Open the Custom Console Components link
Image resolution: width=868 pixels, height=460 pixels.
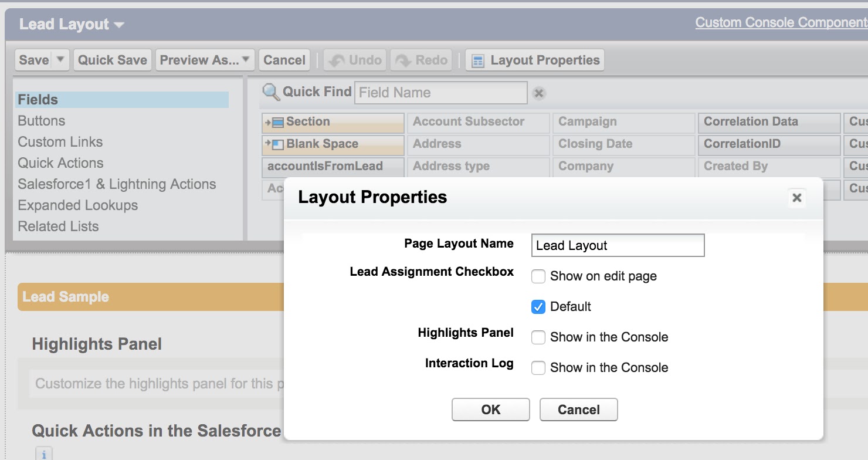click(x=780, y=22)
